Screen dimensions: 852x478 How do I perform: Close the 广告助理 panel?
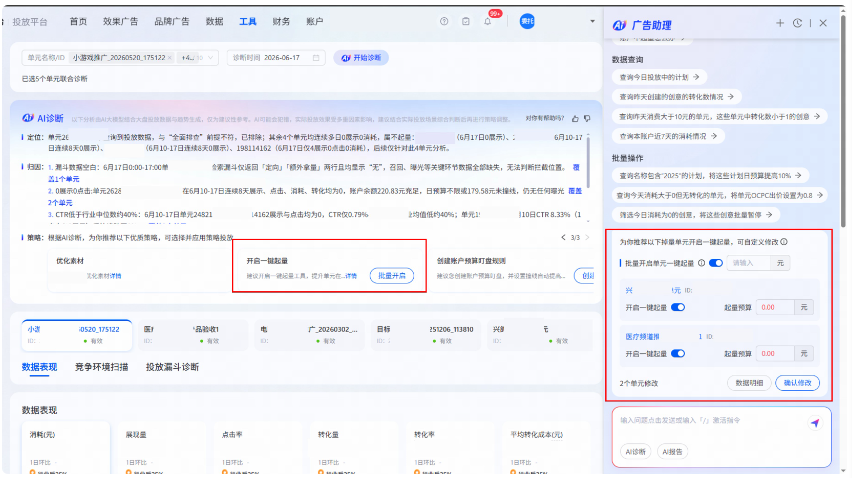(823, 23)
